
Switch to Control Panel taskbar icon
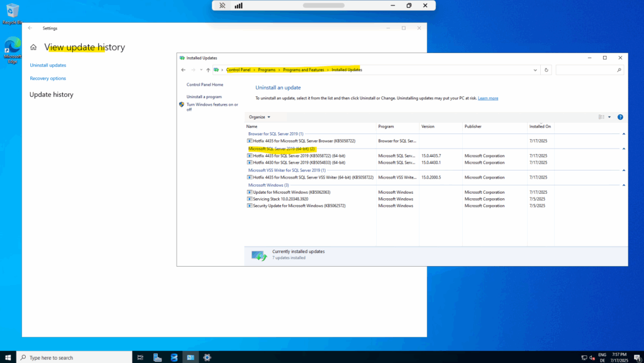191,357
